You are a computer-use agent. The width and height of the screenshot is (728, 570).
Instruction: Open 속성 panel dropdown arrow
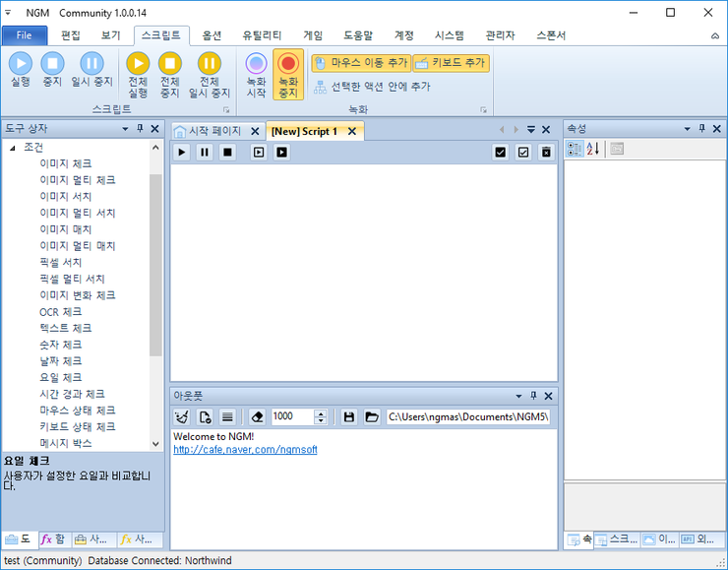[687, 129]
